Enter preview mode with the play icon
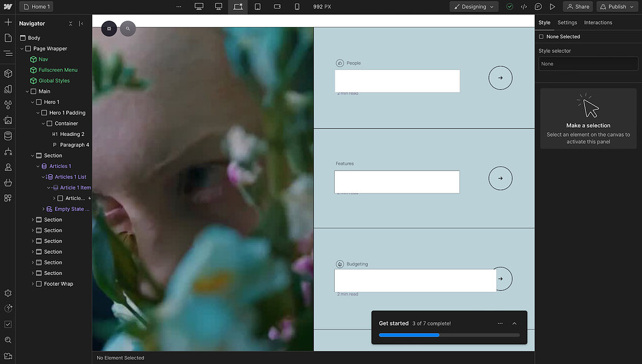 (x=552, y=6)
